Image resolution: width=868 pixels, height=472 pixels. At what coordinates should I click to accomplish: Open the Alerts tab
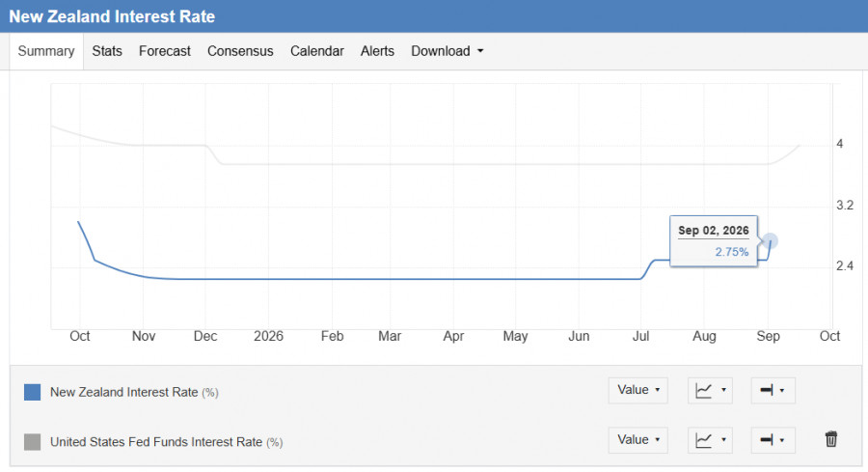point(377,51)
